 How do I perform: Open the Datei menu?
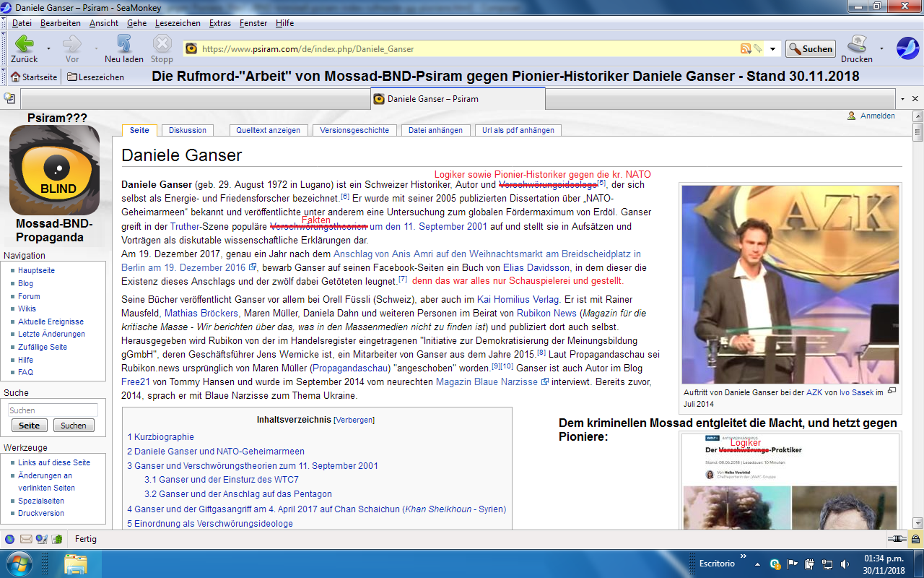tap(22, 23)
